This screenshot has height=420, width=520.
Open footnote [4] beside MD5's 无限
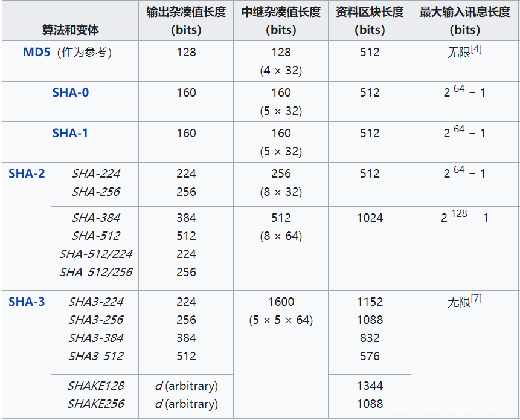coord(477,49)
